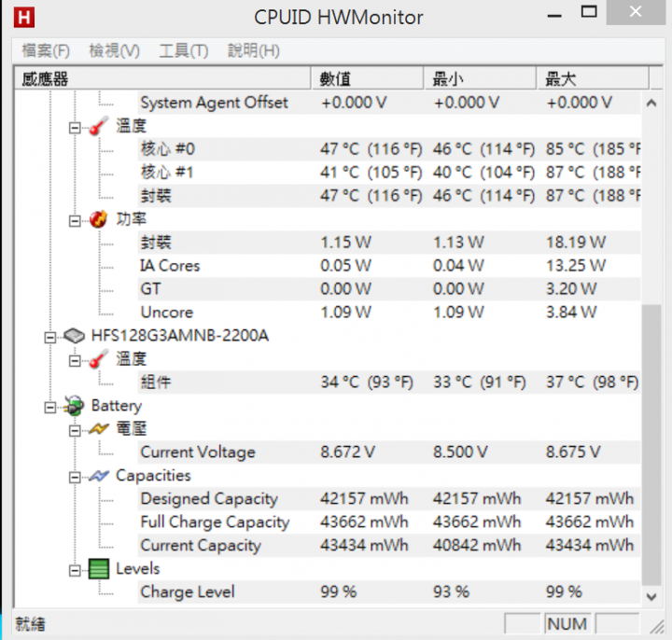Collapse the Levels group
672x640 pixels.
(75, 571)
